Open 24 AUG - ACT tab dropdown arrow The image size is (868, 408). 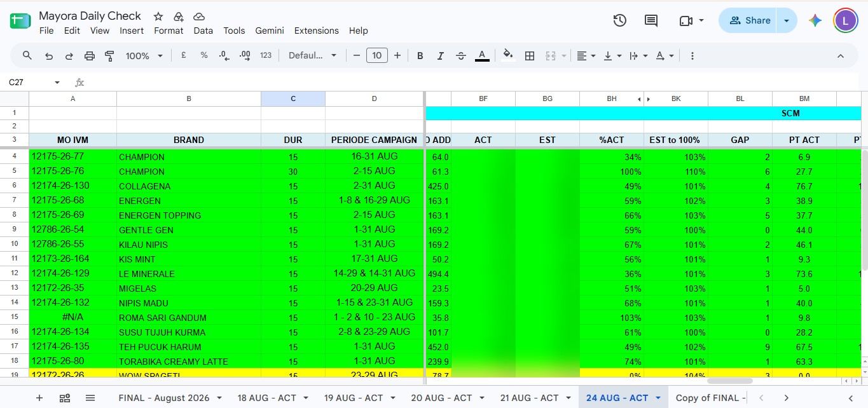658,398
